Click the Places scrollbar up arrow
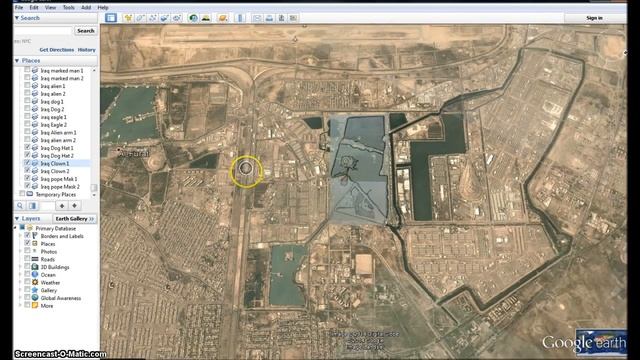640x360 pixels. pos(94,70)
